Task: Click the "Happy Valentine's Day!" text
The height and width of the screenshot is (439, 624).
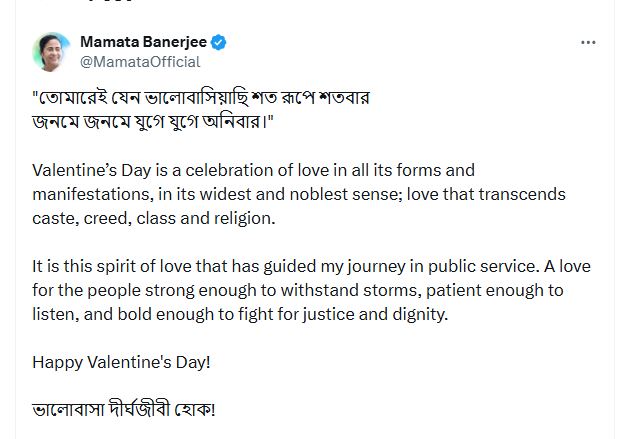Action: pyautogui.click(x=121, y=361)
